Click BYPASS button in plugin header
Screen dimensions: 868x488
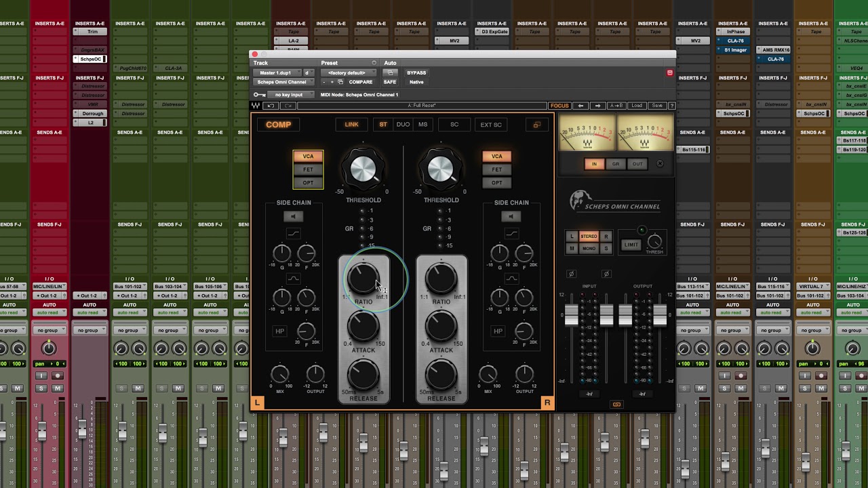pos(416,73)
